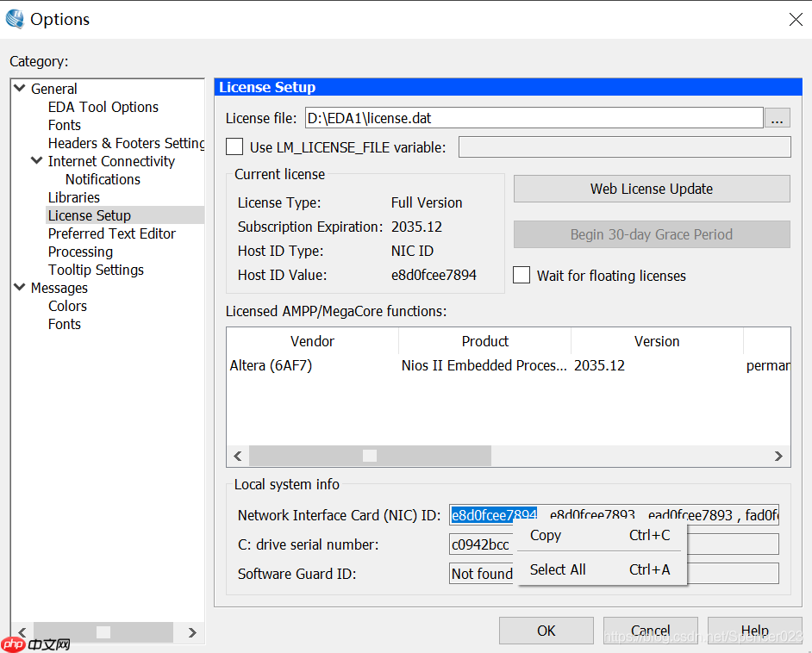Choose Copy from the context menu

tap(545, 535)
